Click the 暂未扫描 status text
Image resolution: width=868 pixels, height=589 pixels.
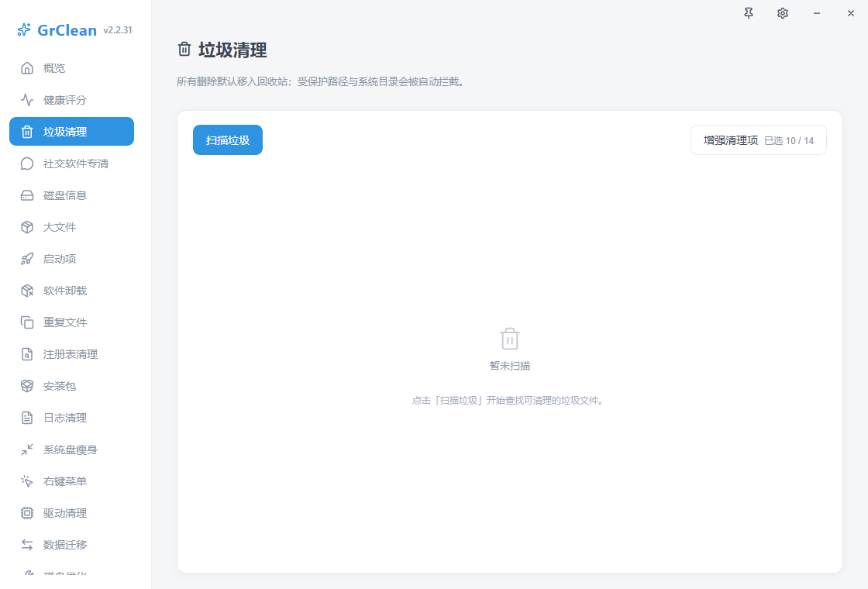click(510, 366)
